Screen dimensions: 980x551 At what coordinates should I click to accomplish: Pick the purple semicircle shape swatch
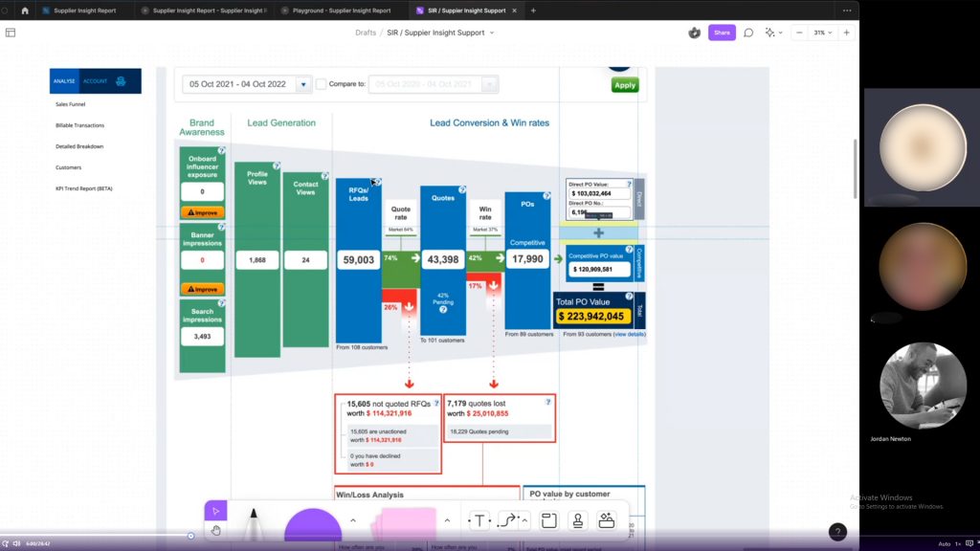pos(313,529)
